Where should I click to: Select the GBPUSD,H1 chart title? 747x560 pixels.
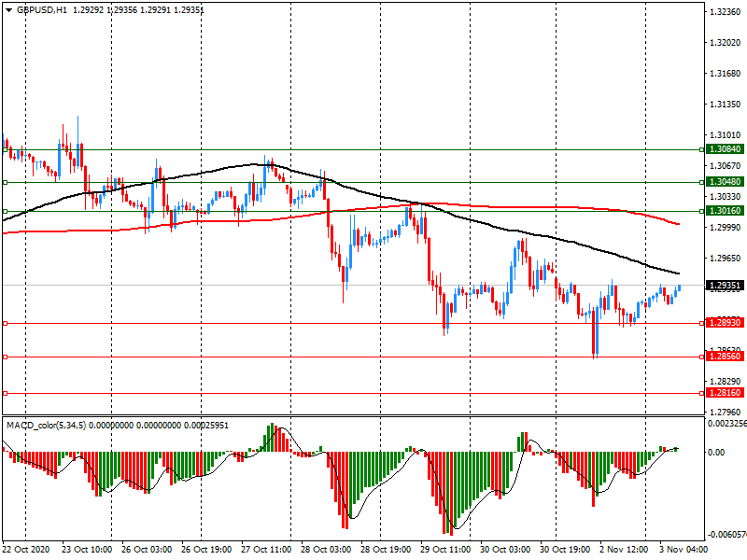42,9
